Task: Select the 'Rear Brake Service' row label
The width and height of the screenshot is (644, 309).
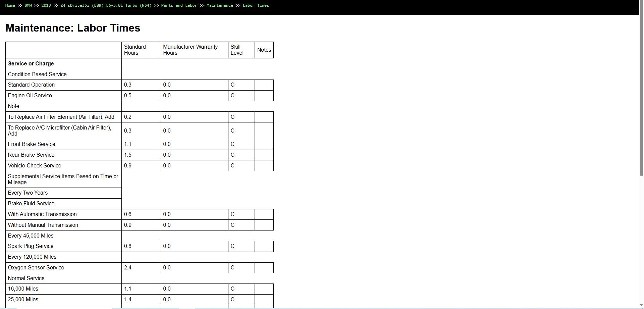Action: tap(31, 155)
